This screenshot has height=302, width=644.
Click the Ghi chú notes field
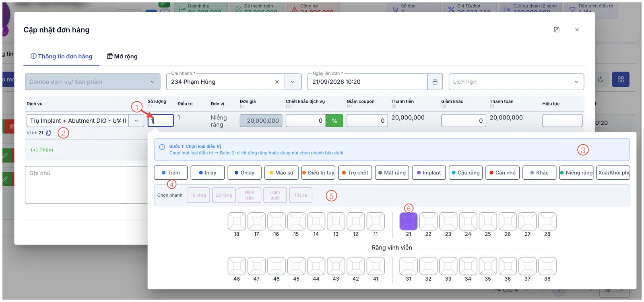coord(86,185)
